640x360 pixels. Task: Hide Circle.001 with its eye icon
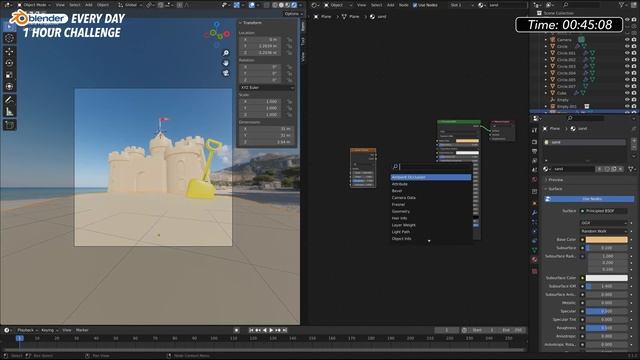pyautogui.click(x=627, y=53)
